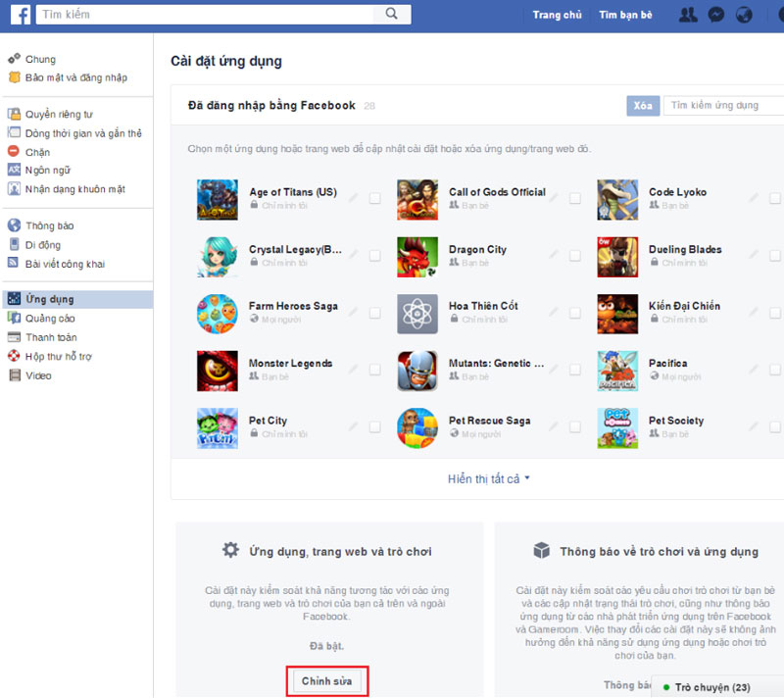Tick the Pet City checkbox
This screenshot has height=698, width=784.
point(375,427)
